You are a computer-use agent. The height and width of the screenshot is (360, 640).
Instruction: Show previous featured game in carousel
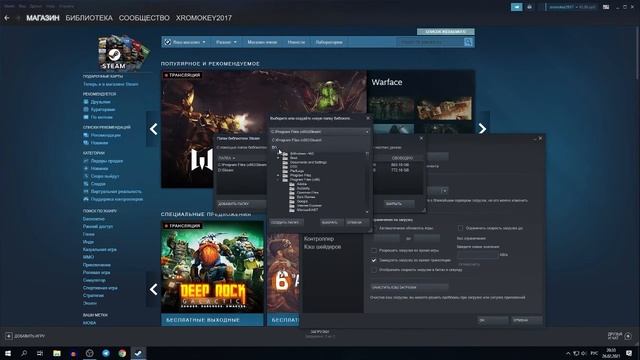[153, 129]
